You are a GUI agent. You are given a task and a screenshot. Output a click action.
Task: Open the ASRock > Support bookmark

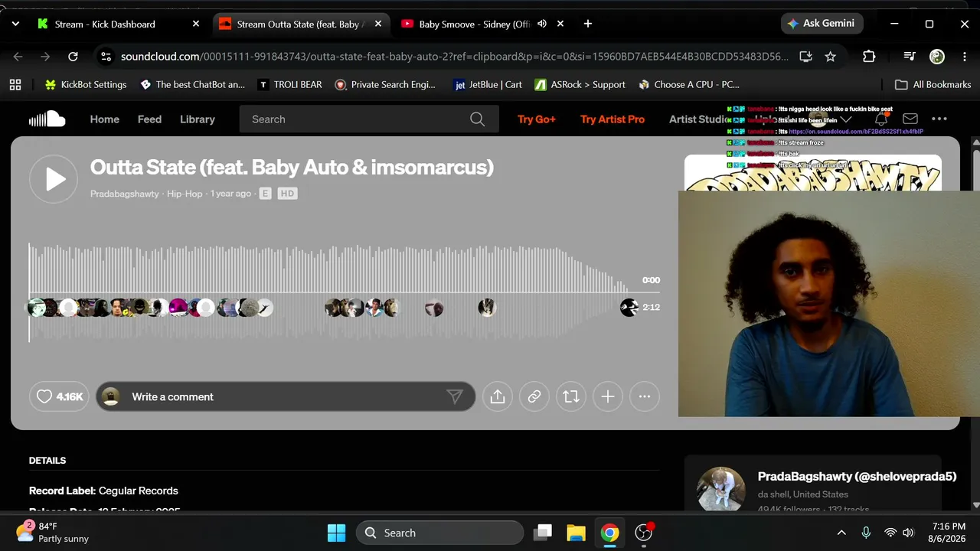pos(580,85)
